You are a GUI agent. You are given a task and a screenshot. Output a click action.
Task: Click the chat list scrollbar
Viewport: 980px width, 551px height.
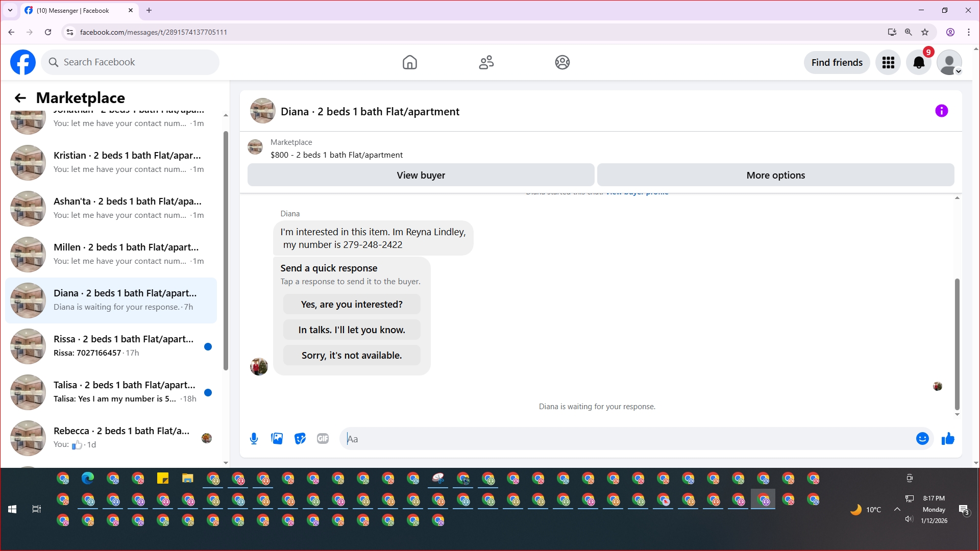tap(226, 250)
